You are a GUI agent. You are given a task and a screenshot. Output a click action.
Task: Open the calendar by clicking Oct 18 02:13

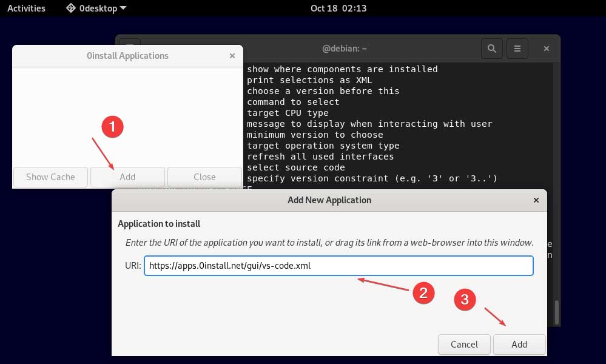tap(338, 8)
